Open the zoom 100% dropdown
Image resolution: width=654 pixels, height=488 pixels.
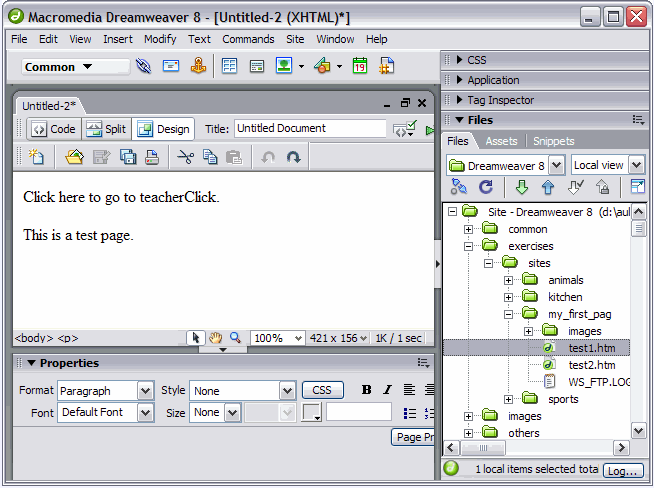click(x=298, y=338)
